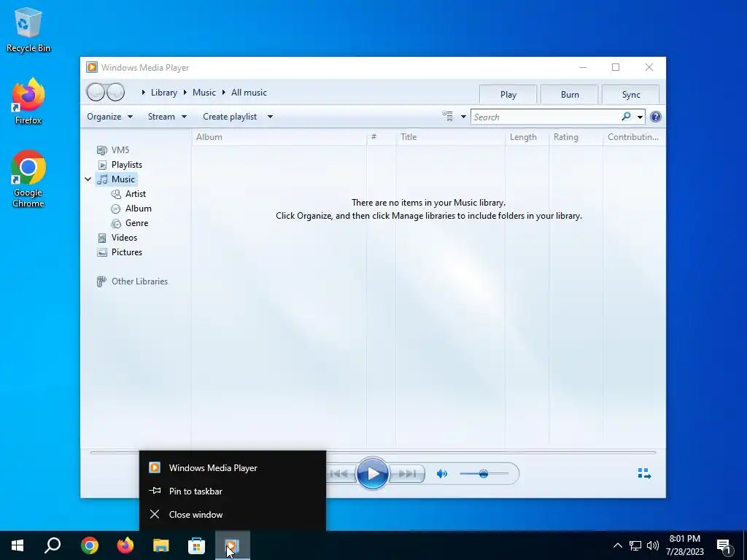Screen dimensions: 747x560
Task: Collapse the Music tree node
Action: 88,179
